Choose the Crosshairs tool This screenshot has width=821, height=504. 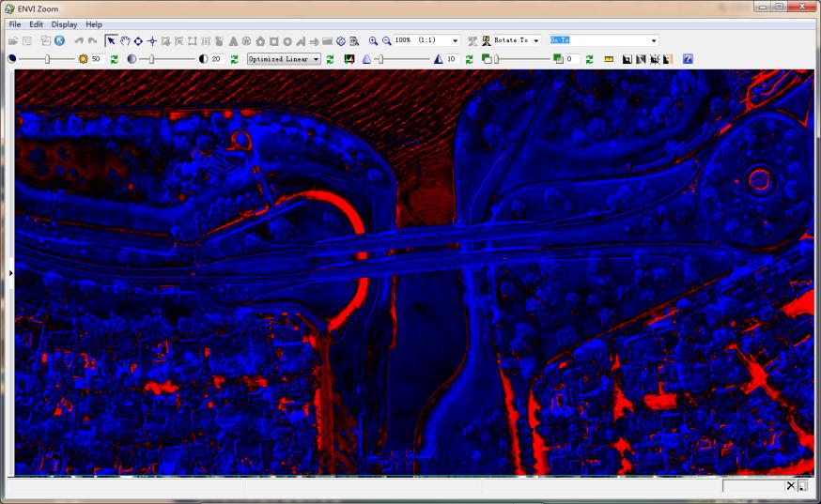coord(151,41)
